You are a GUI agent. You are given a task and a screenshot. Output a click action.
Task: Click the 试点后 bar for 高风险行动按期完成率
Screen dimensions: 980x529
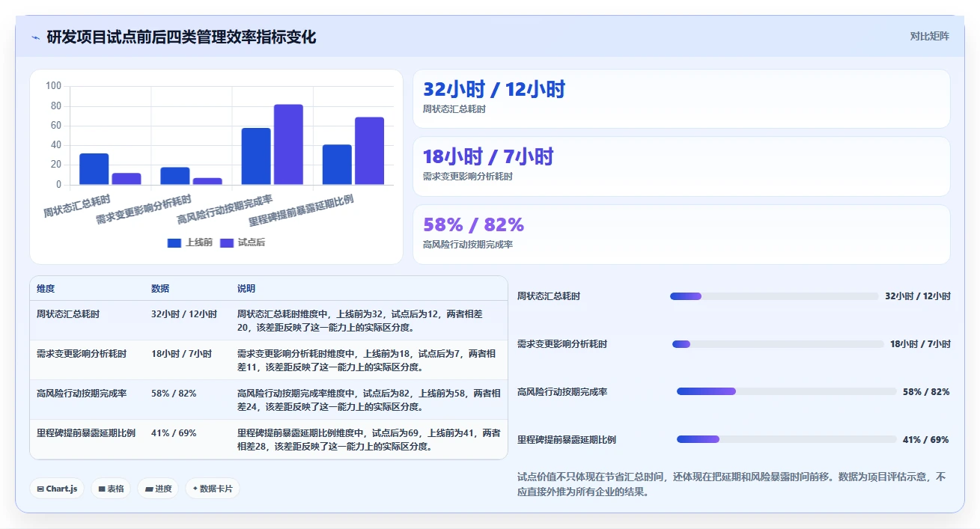[288, 144]
